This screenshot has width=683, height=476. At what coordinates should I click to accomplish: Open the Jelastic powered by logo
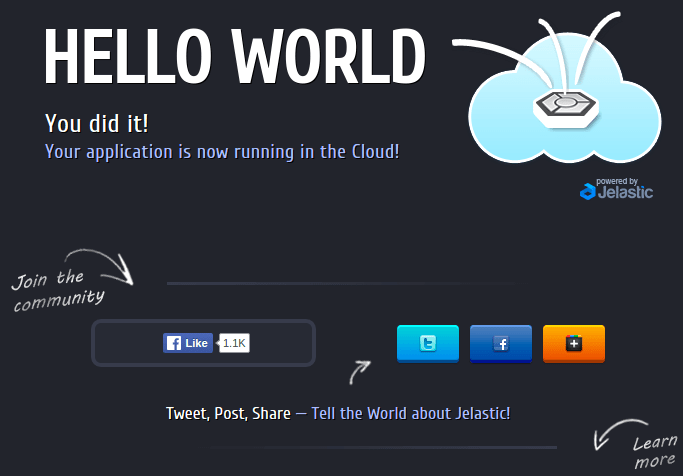click(616, 189)
